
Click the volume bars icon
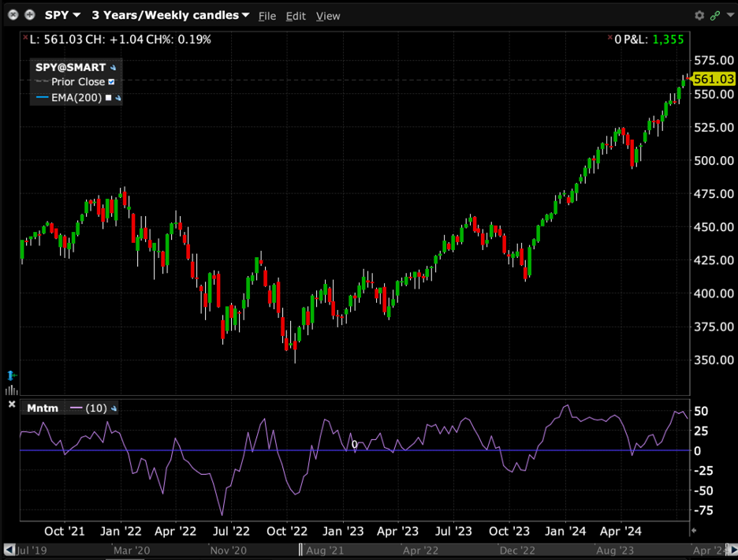pos(12,390)
